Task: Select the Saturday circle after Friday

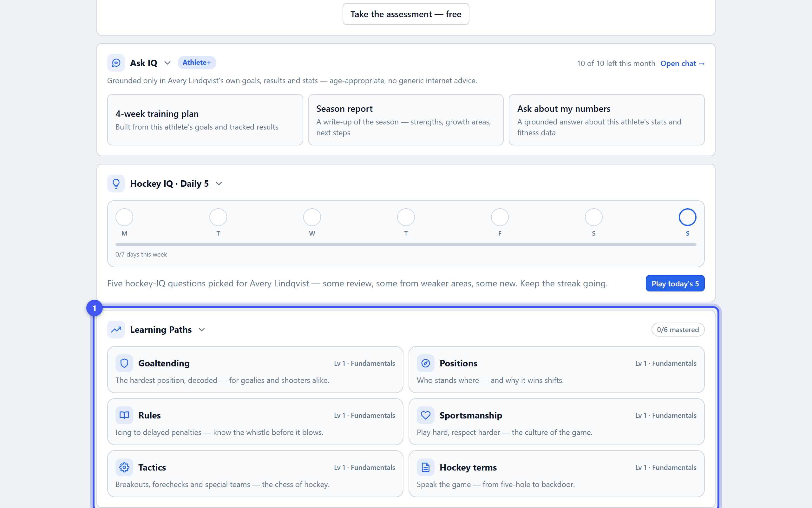Action: pyautogui.click(x=593, y=217)
